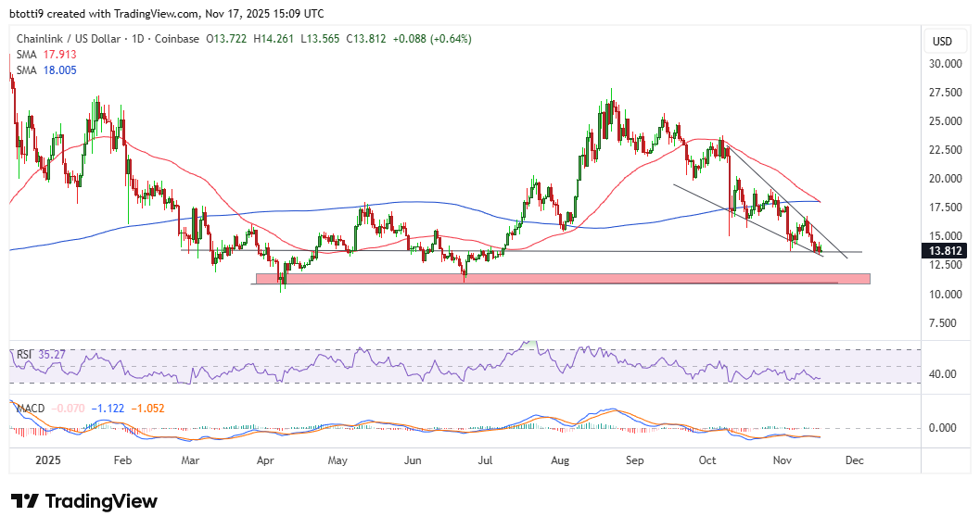Select the Dec label on time axis
980x529 pixels.
click(x=855, y=459)
